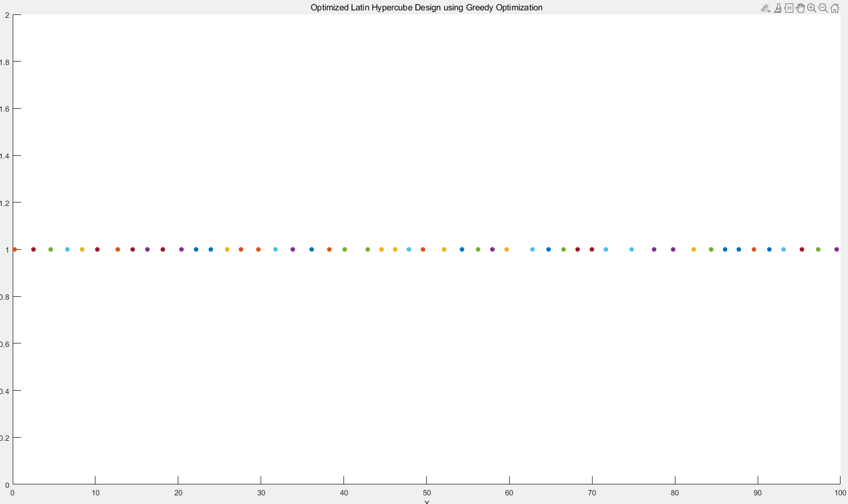The image size is (848, 504).
Task: Select the purple data point at x=100
Action: pyautogui.click(x=836, y=250)
